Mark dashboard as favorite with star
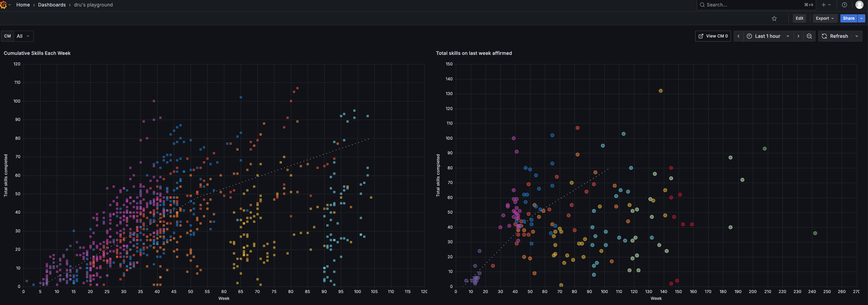The image size is (868, 305). pyautogui.click(x=774, y=18)
